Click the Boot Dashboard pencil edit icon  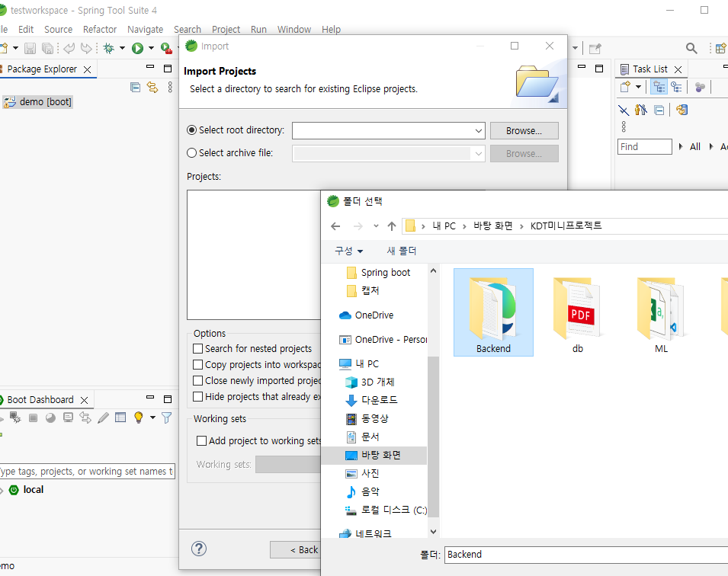(103, 418)
